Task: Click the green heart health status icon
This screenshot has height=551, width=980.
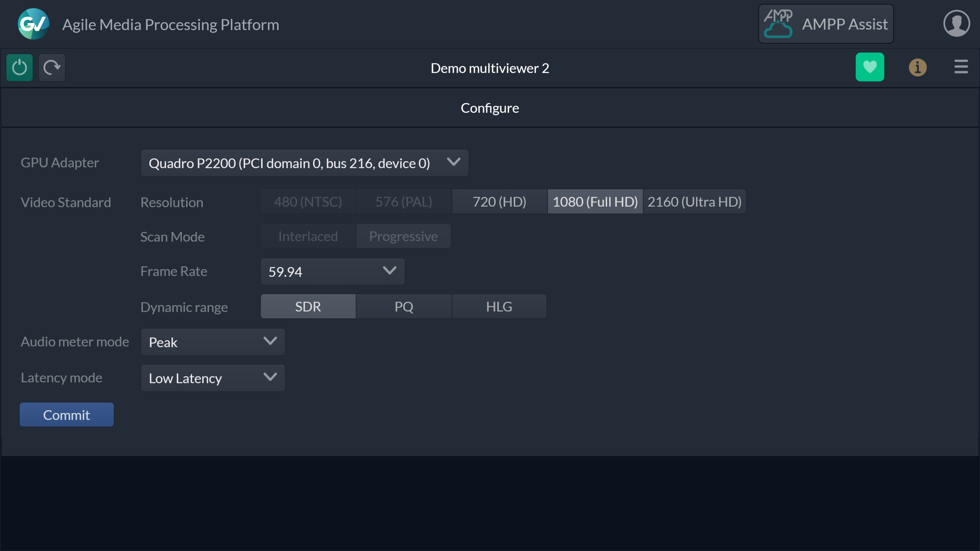Action: click(x=870, y=67)
